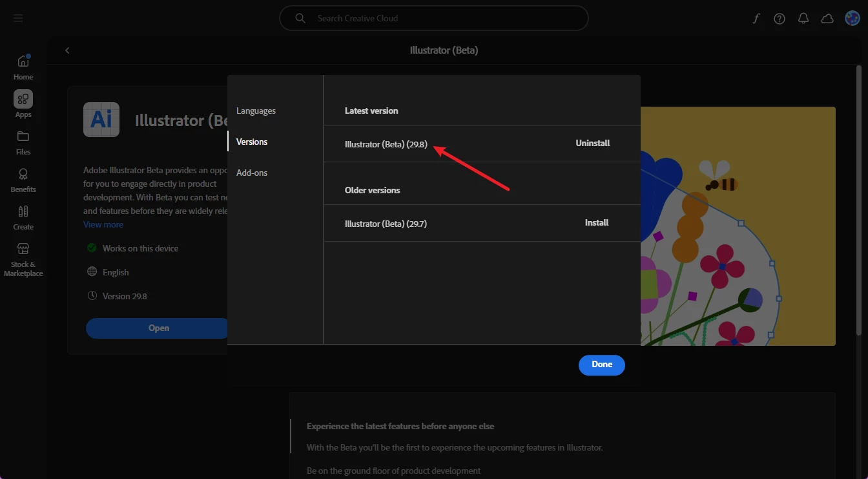
Task: Click the Illustrator Ai app icon
Action: [101, 120]
